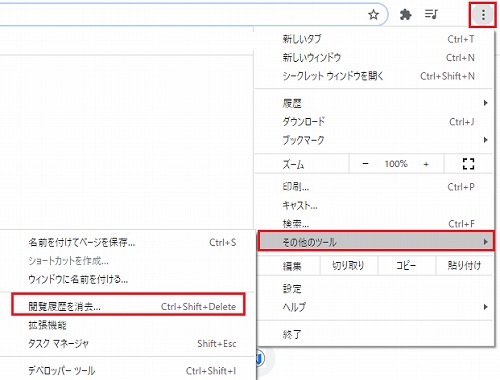Screen dimensions: 500x380
Task: Open the extensions puzzle icon
Action: 405,15
